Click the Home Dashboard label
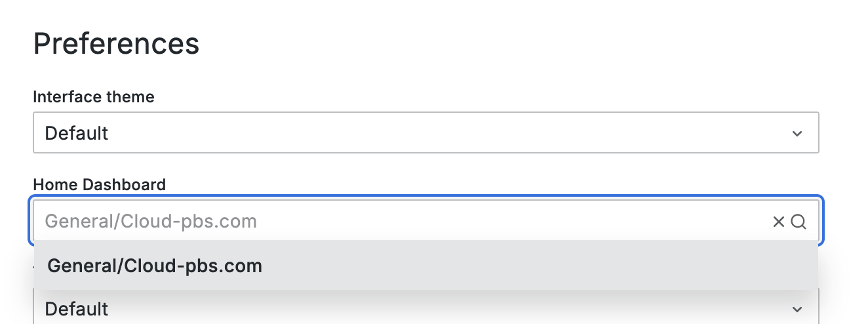The height and width of the screenshot is (324, 868). (99, 184)
